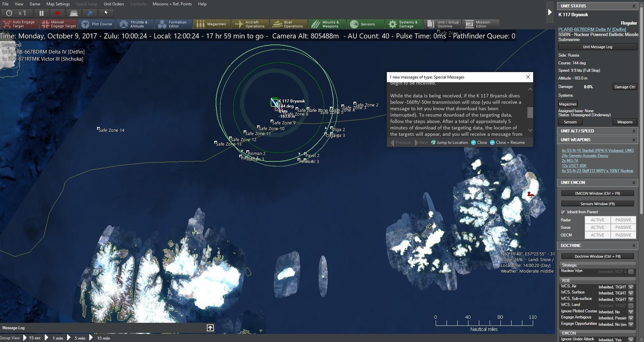The image size is (644, 342).
Task: Pause the simulation with the pause icon
Action: (41, 13)
